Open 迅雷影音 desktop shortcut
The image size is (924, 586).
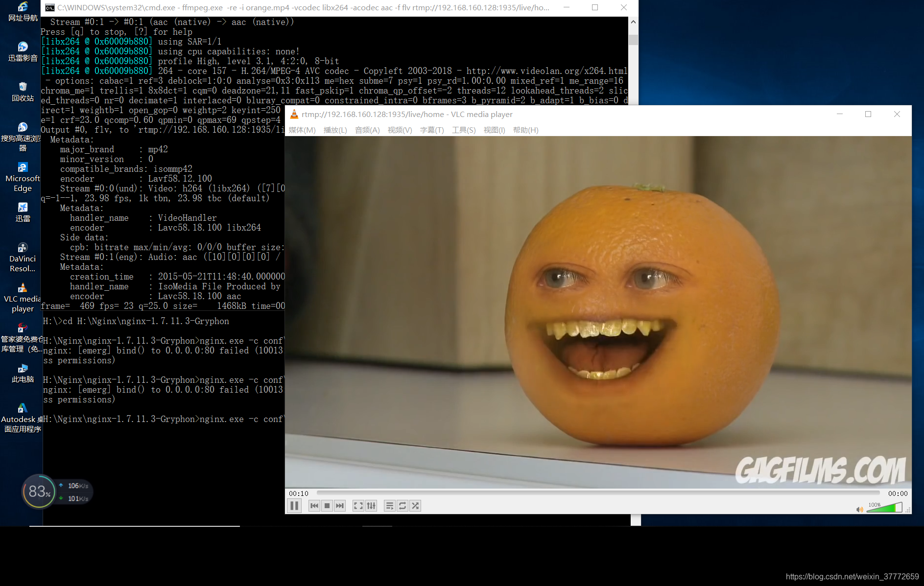23,52
